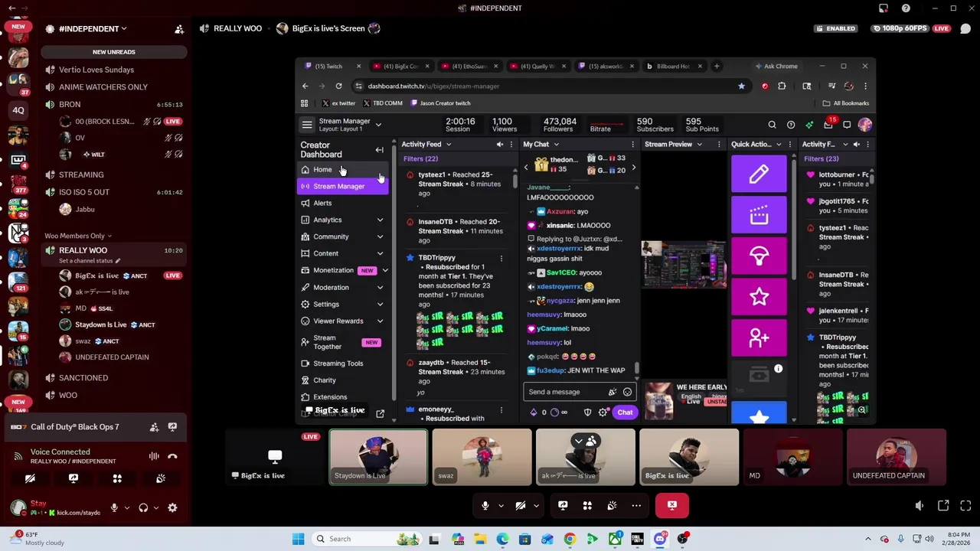This screenshot has width=980, height=551.
Task: Toggle microphone mute in user panel
Action: [x=114, y=507]
